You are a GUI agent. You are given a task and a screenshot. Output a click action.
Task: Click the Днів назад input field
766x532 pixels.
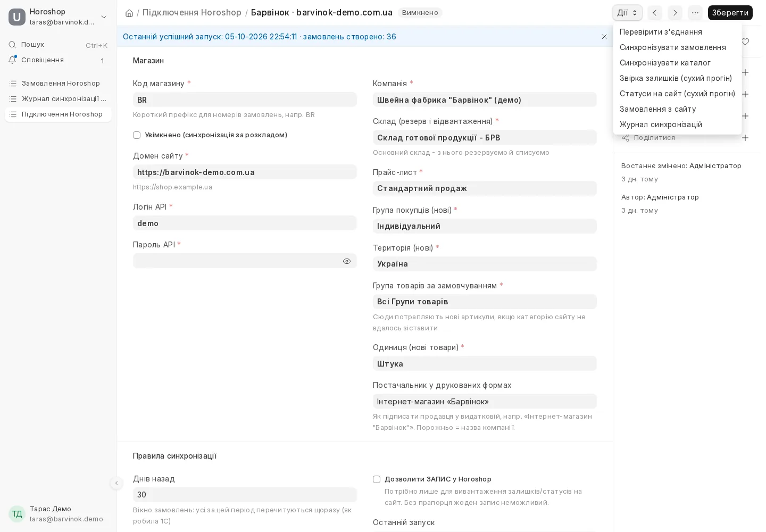click(245, 495)
